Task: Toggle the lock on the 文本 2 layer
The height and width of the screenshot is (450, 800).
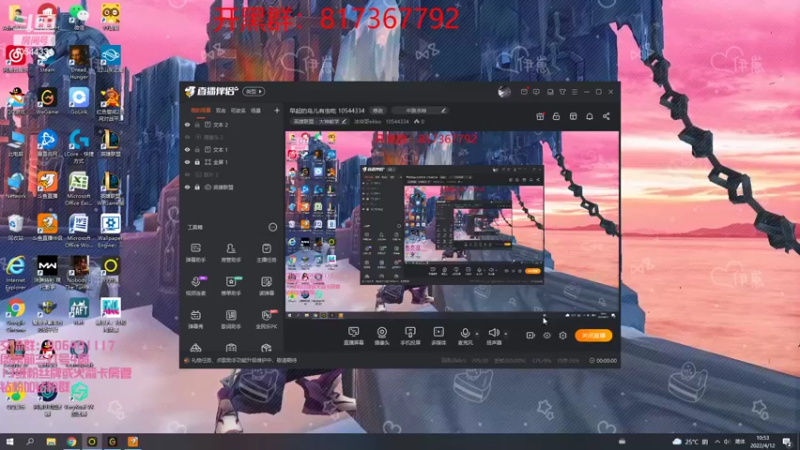Action: (197, 124)
